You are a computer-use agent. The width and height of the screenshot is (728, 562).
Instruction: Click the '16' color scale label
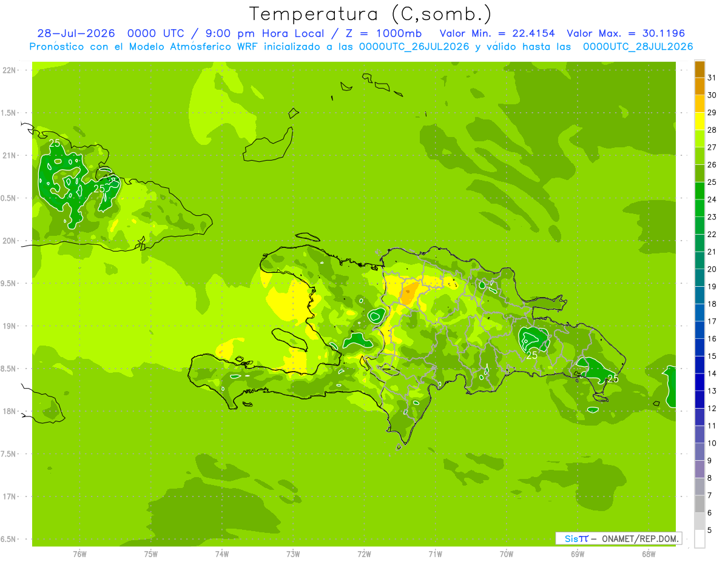[x=712, y=339]
